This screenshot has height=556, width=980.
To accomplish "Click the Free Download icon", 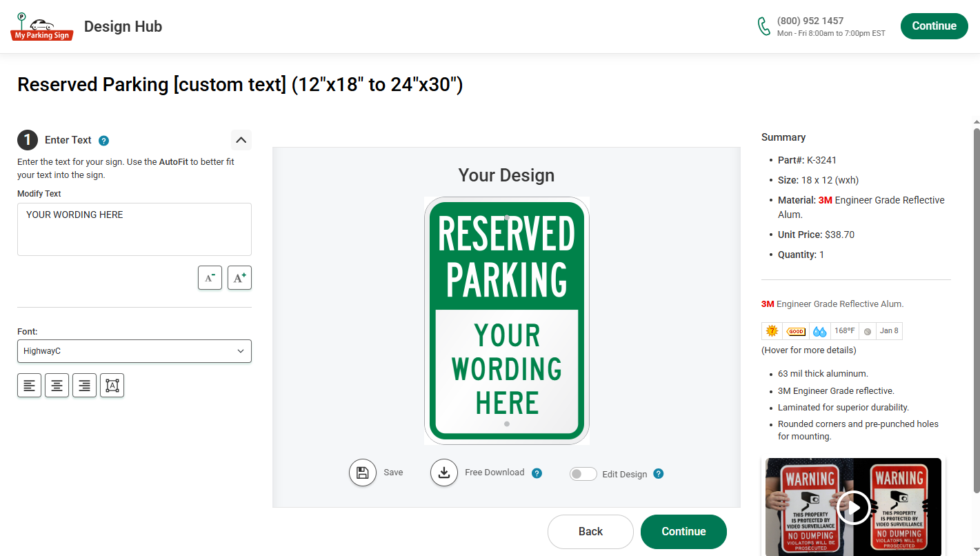I will click(444, 473).
